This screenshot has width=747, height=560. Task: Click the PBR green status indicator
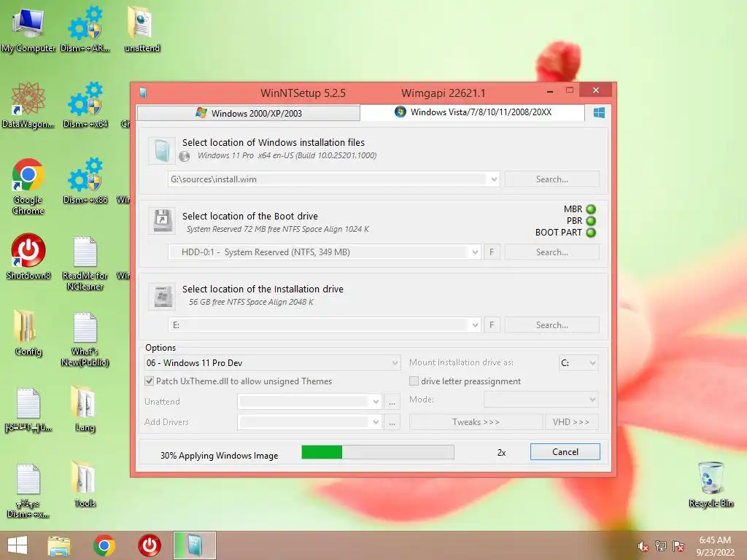(591, 221)
